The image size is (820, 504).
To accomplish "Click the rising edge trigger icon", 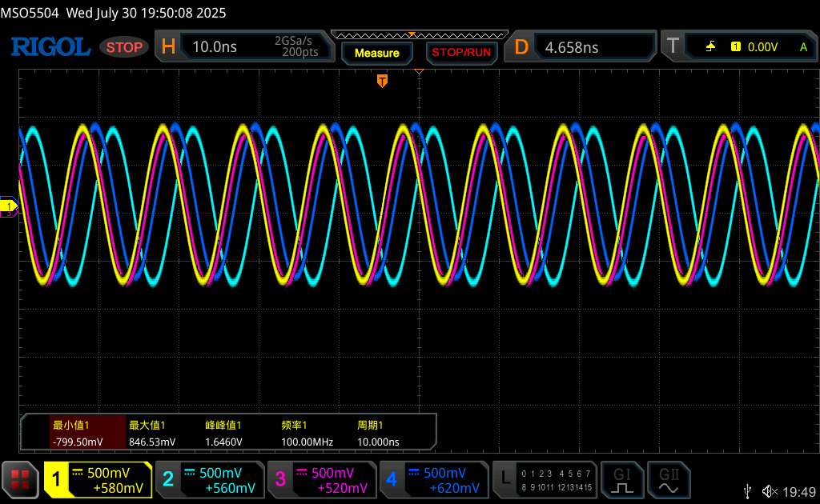I will point(710,47).
